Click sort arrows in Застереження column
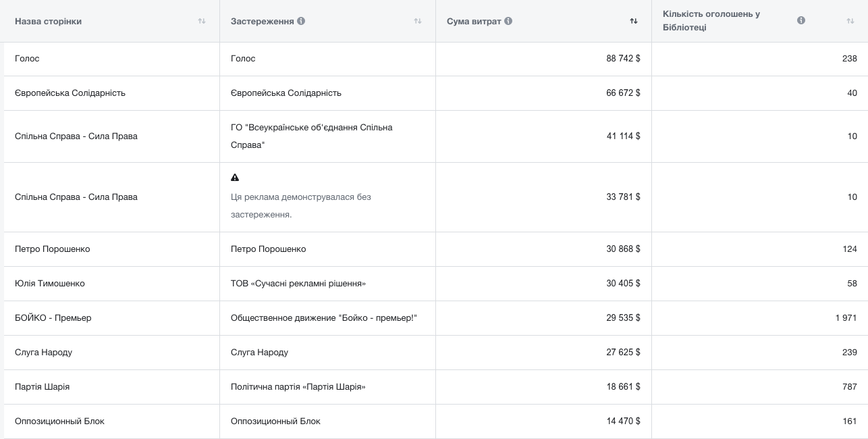The height and width of the screenshot is (439, 868). [417, 21]
